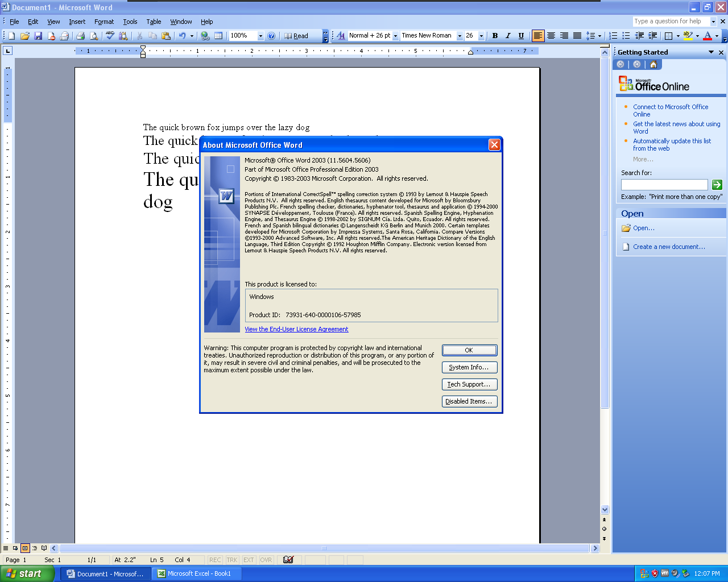Open the Tools menu
Viewport: 728px width, 582px height.
click(130, 22)
